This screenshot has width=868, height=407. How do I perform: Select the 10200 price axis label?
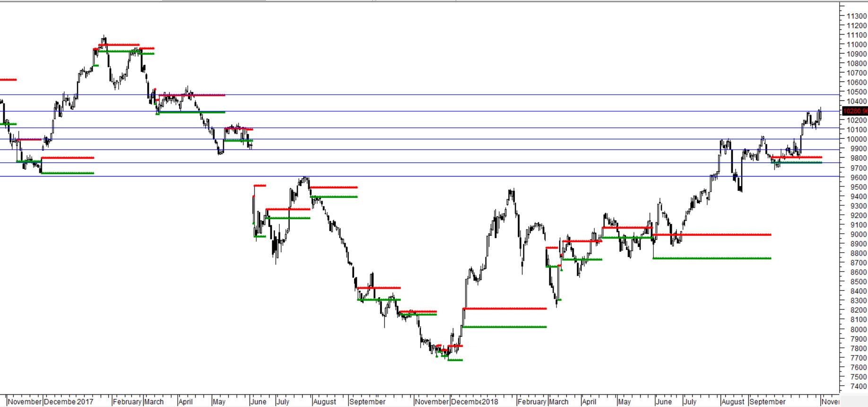coord(857,120)
